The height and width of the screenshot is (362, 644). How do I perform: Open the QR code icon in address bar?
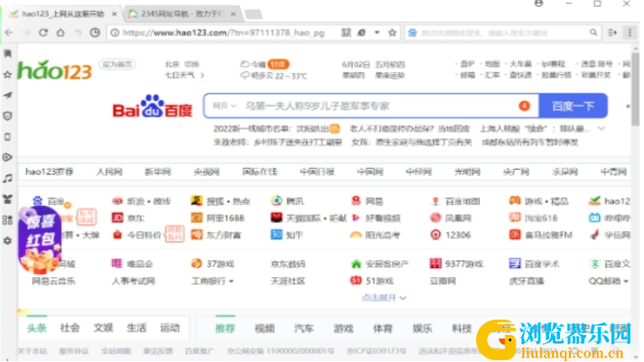coord(346,32)
